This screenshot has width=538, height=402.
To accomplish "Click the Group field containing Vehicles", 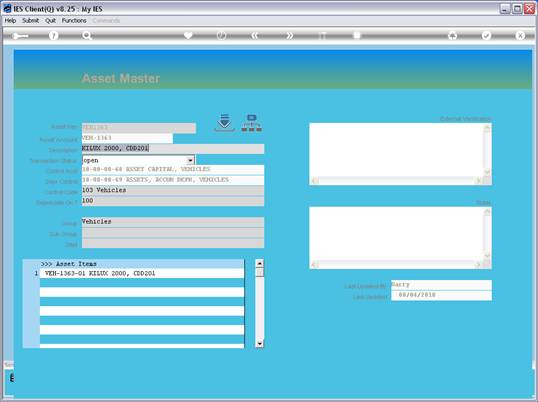I will 173,222.
